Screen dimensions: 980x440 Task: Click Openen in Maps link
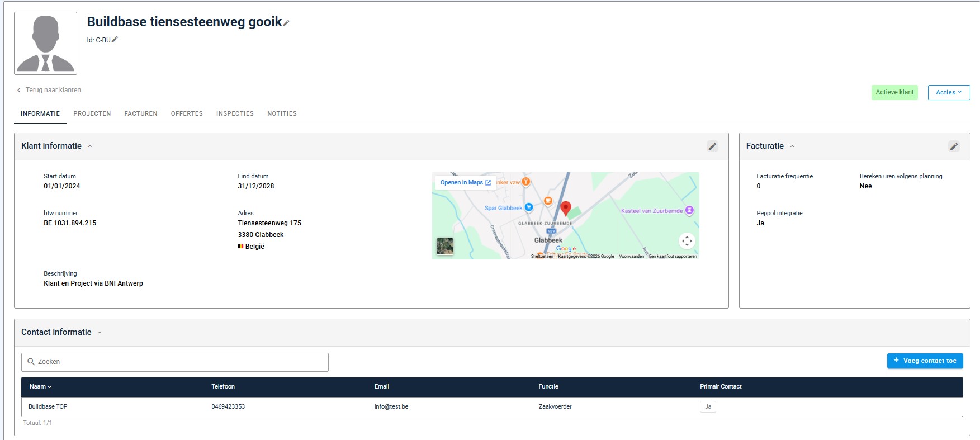465,182
